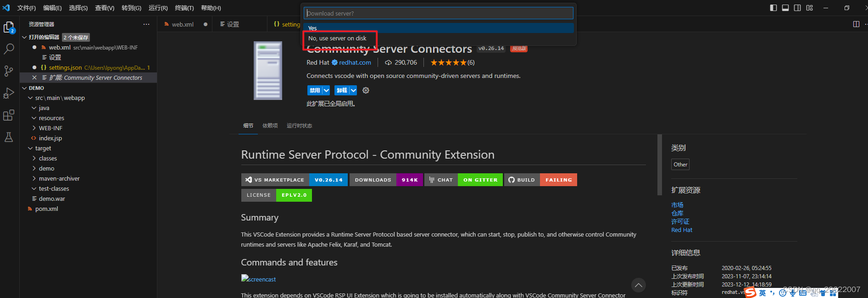The height and width of the screenshot is (298, 868).
Task: Click the VS Marketplace version badge
Action: [295, 180]
